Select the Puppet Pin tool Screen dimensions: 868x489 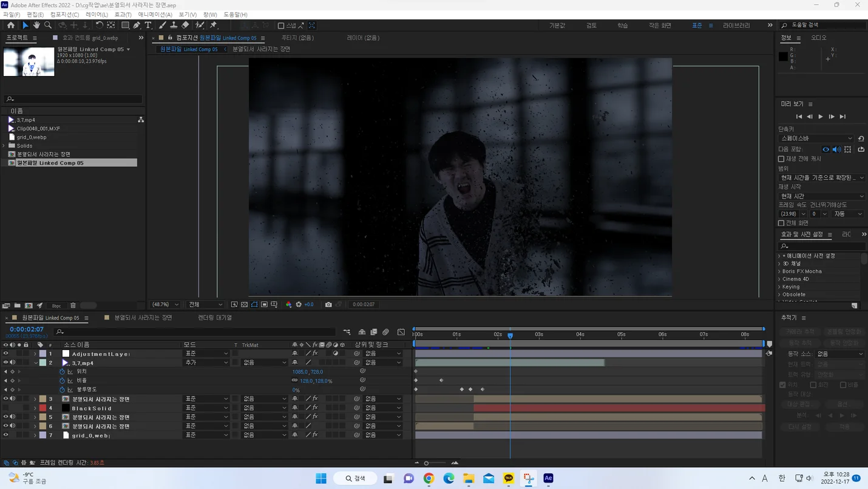coord(214,26)
